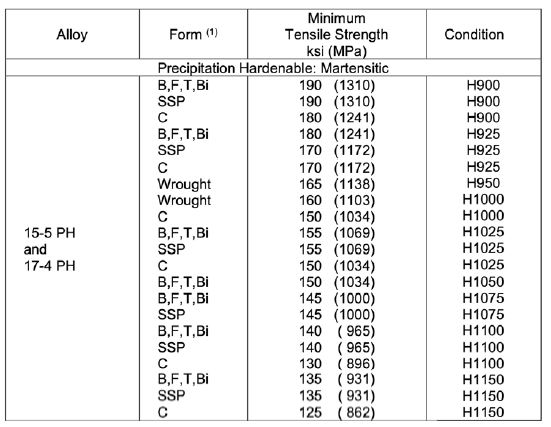Click the Condition column header
551x427 pixels.
click(474, 34)
